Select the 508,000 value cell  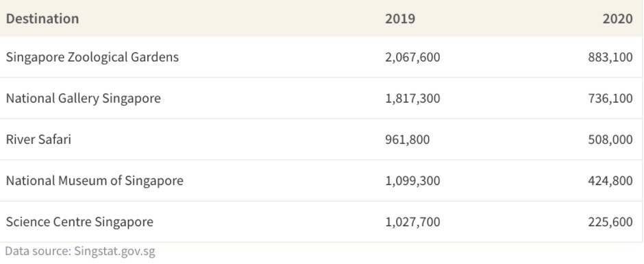click(610, 139)
